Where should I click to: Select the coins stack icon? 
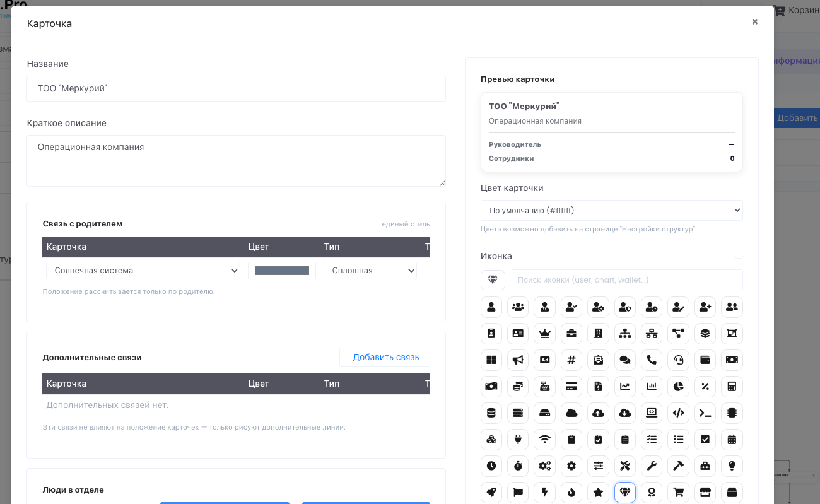coord(518,387)
